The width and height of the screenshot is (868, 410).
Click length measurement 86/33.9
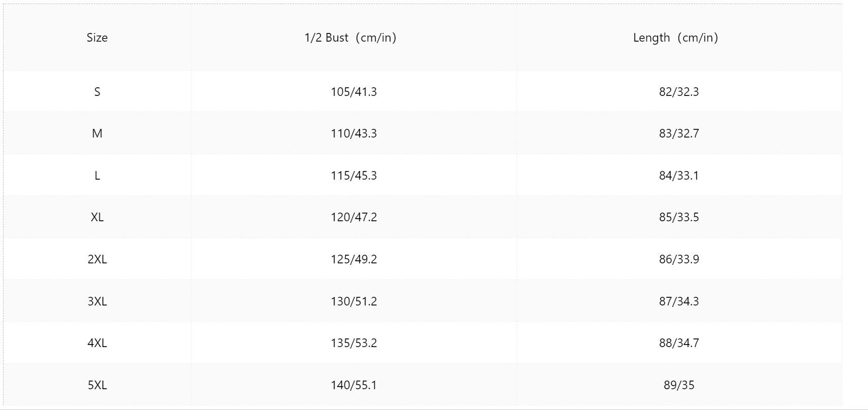(x=679, y=259)
